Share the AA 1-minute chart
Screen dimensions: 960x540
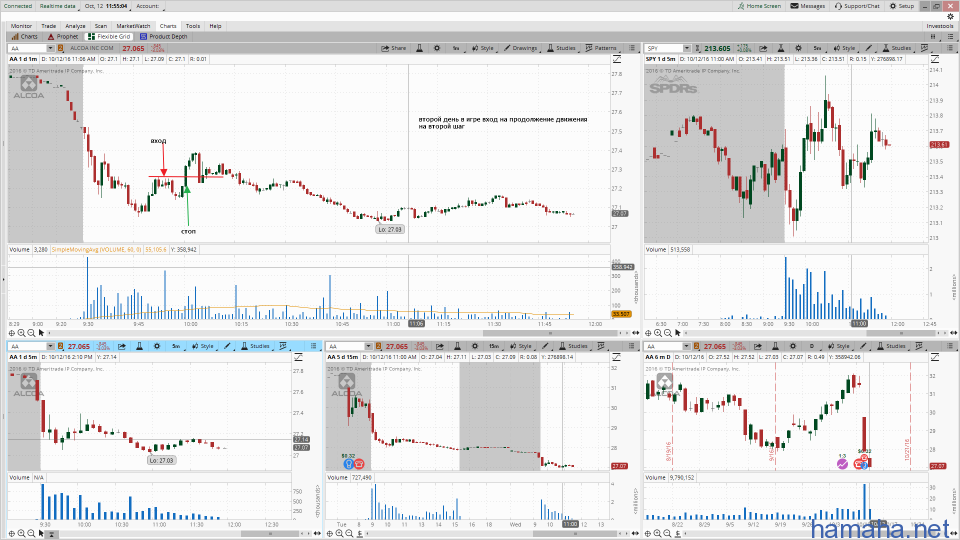394,48
